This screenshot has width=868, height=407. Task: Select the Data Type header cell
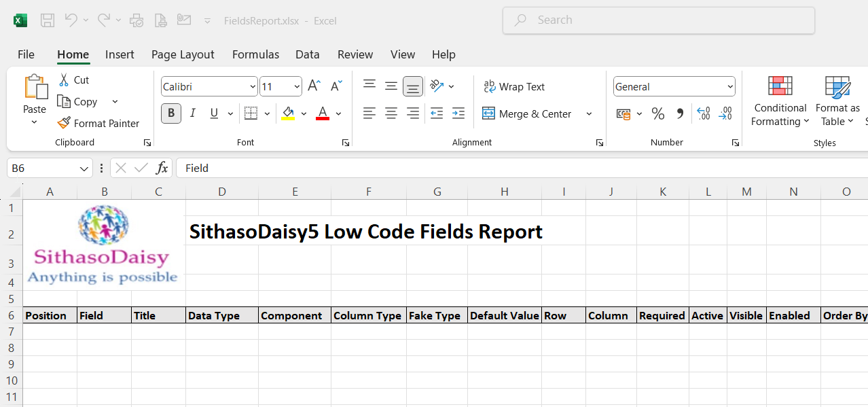222,315
